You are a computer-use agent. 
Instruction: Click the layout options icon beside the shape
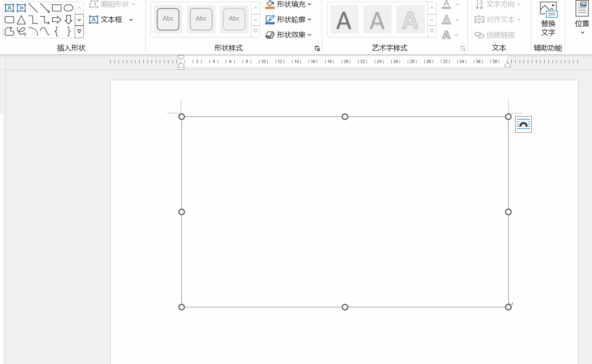pos(523,124)
